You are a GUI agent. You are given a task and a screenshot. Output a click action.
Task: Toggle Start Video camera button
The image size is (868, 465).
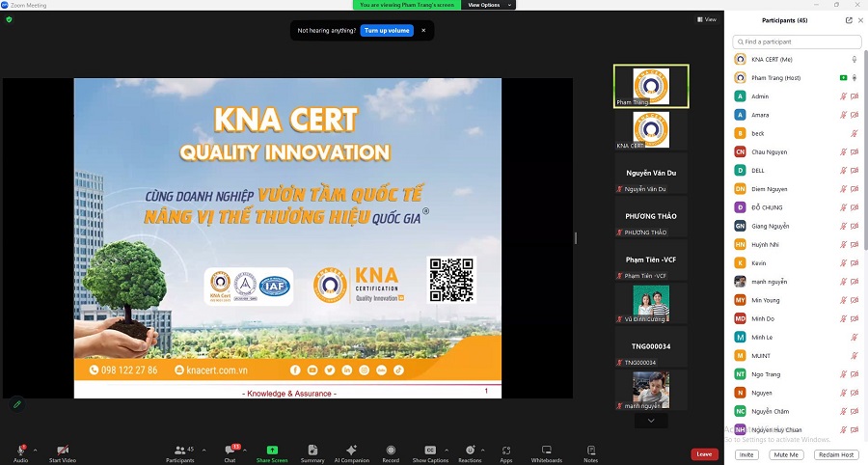point(63,453)
